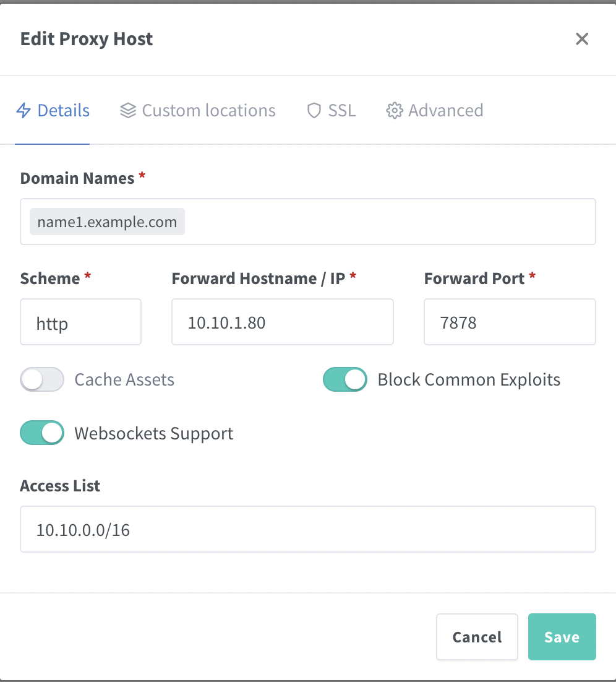
Task: Open the Scheme dropdown showing http
Action: (80, 322)
